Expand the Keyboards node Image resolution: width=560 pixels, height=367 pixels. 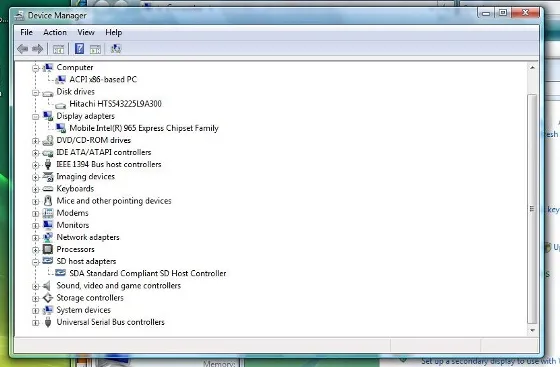pos(35,190)
